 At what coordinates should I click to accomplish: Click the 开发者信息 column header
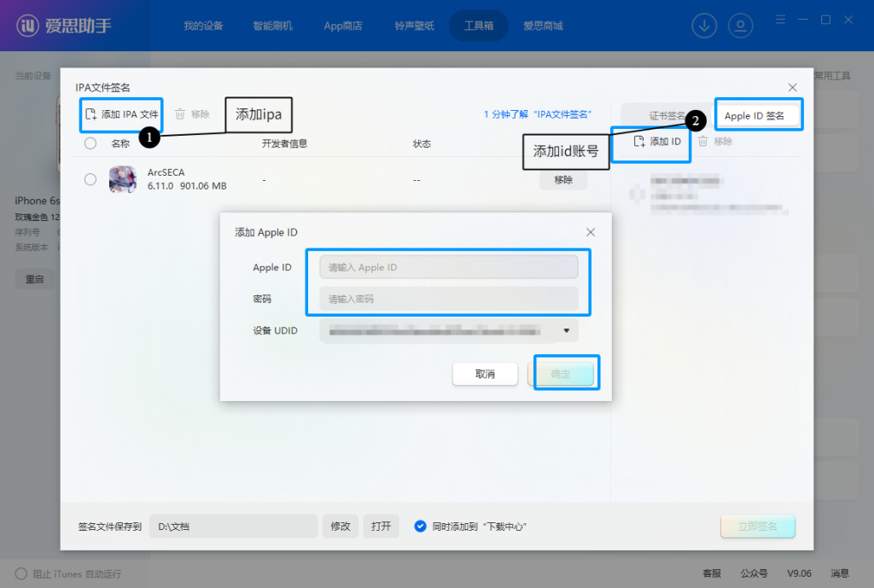pyautogui.click(x=285, y=143)
